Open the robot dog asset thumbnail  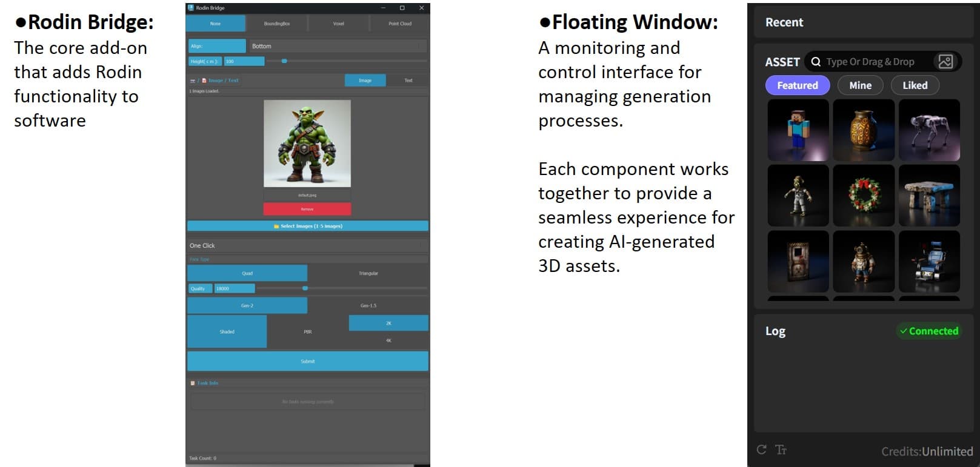tap(929, 130)
